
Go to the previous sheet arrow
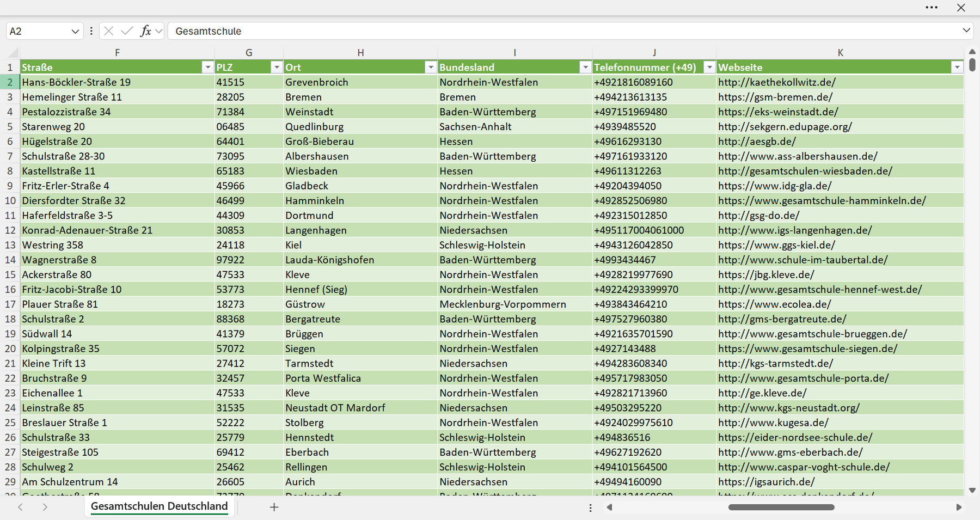pos(20,507)
